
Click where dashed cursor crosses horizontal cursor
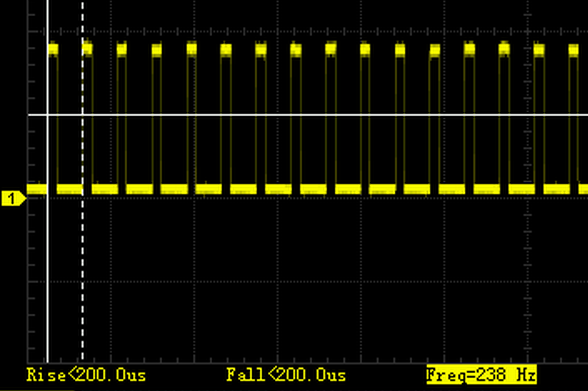point(82,115)
